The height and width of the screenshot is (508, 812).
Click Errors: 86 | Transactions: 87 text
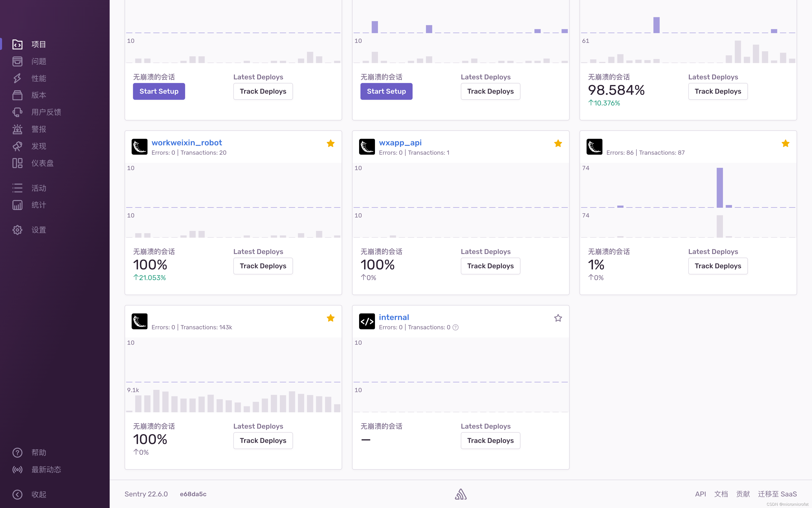[x=645, y=153]
